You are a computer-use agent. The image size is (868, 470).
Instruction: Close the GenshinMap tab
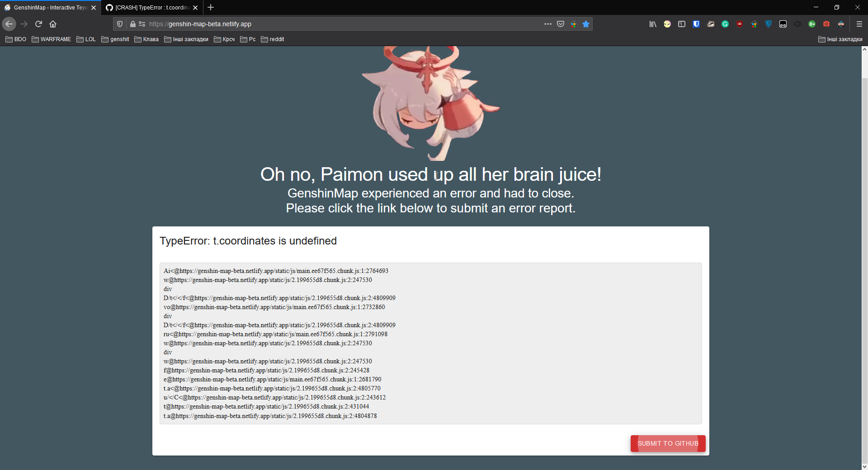(x=94, y=8)
